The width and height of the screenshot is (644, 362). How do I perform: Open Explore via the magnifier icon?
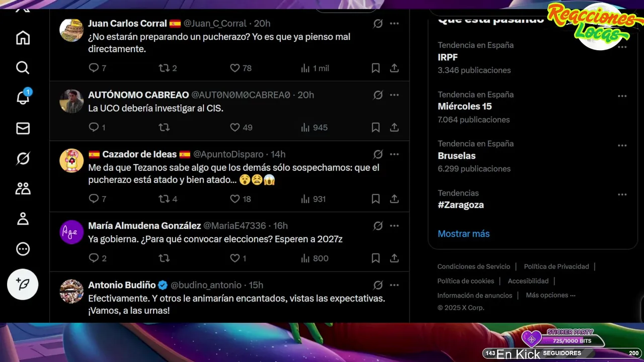click(x=23, y=68)
